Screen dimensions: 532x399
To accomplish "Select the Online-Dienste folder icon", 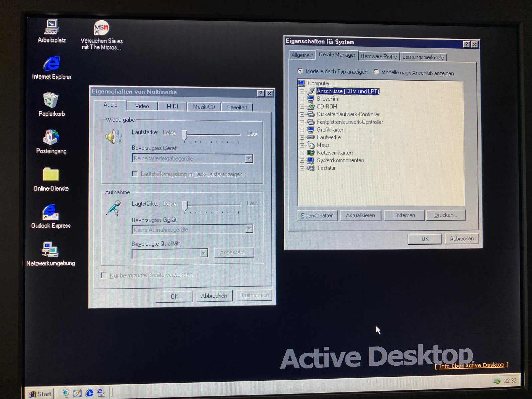I will point(51,179).
